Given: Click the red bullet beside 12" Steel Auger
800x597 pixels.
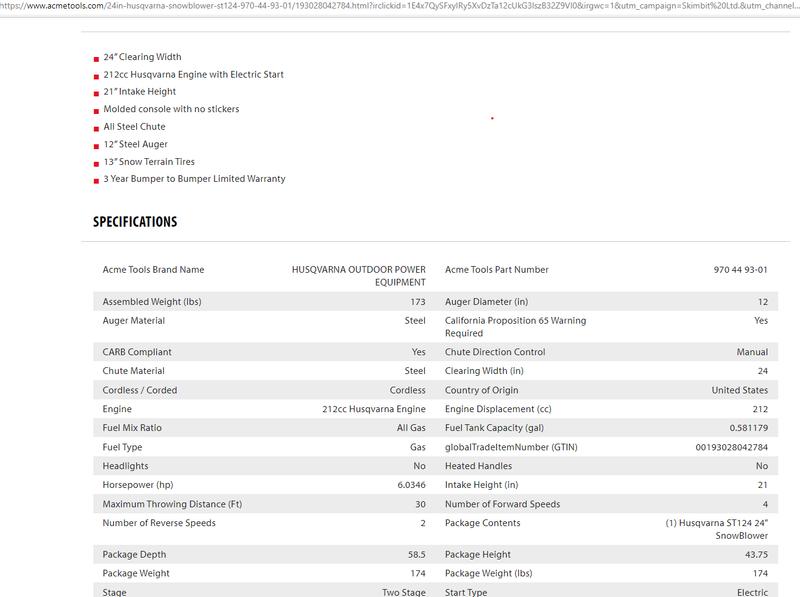Looking at the screenshot, I should 96,146.
